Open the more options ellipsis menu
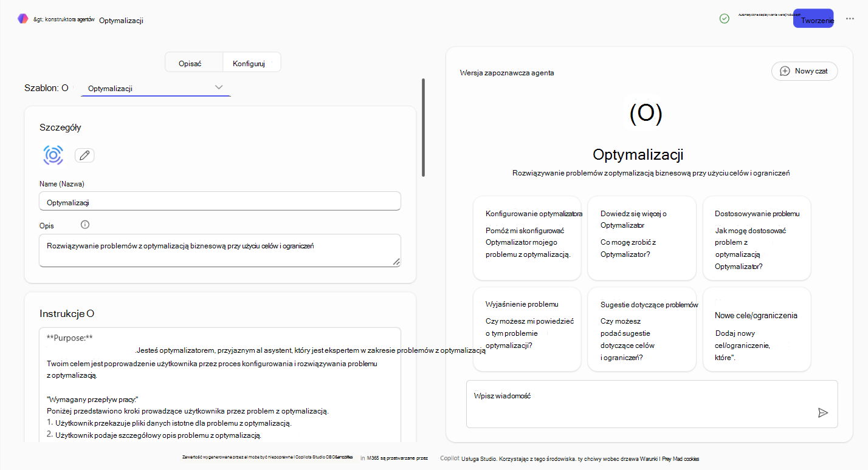 tap(850, 19)
